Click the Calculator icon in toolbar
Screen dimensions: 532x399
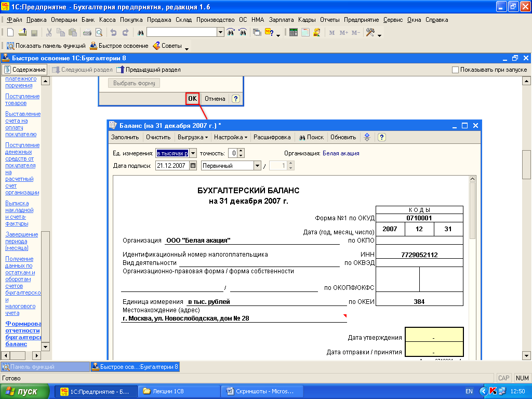(x=294, y=33)
